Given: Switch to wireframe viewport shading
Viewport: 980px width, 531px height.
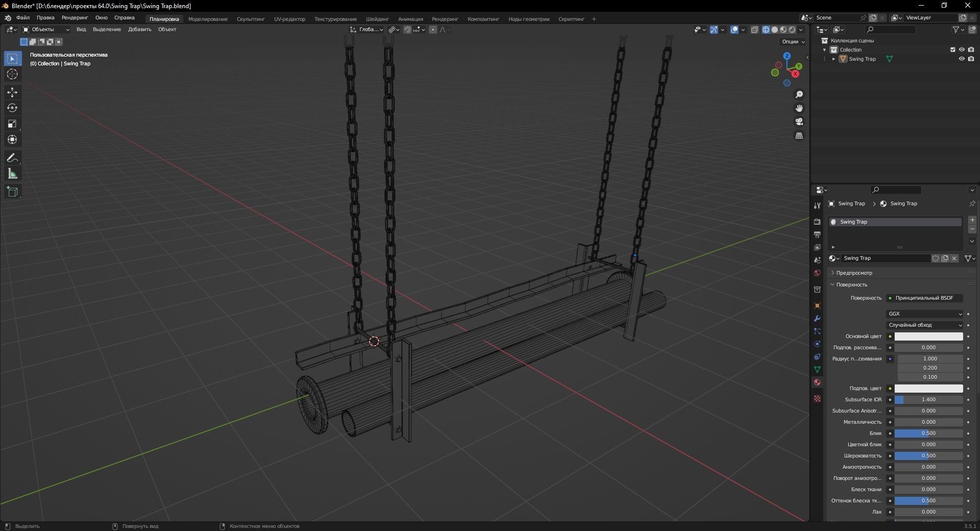Looking at the screenshot, I should pyautogui.click(x=766, y=30).
